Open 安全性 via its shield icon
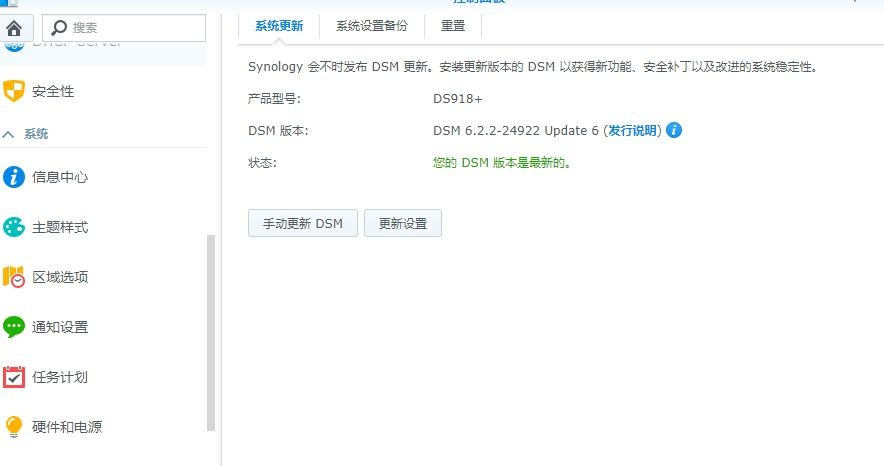Image resolution: width=884 pixels, height=466 pixels. [x=14, y=92]
